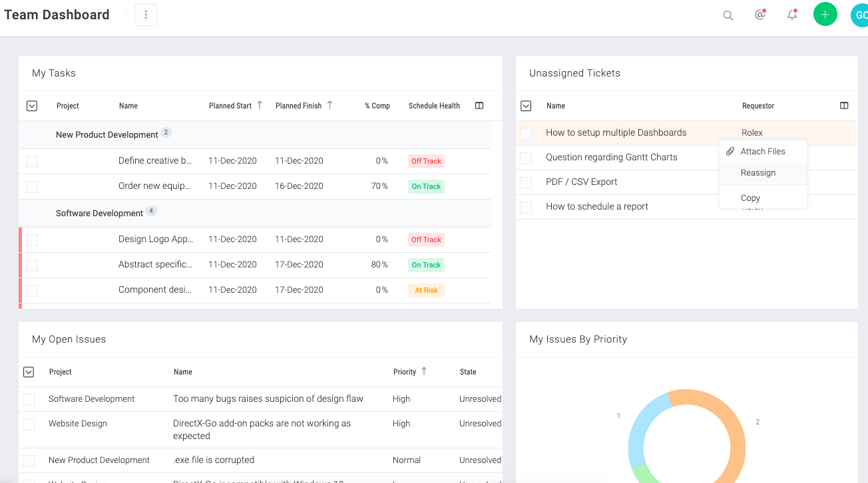Click the green plus add button
Screen dimensions: 868x483
pos(825,15)
